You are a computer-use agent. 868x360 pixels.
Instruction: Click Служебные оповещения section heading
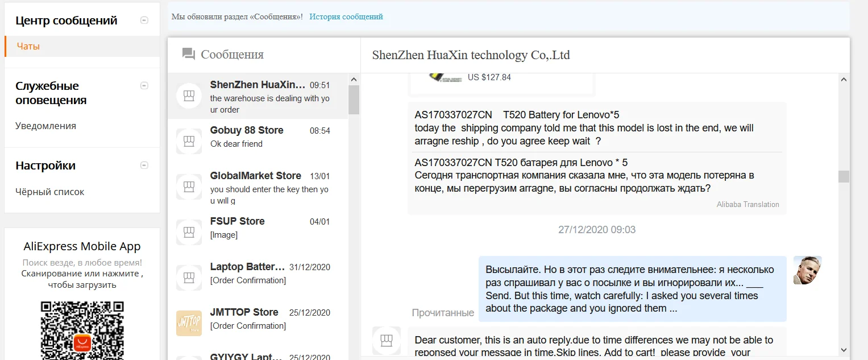[51, 93]
